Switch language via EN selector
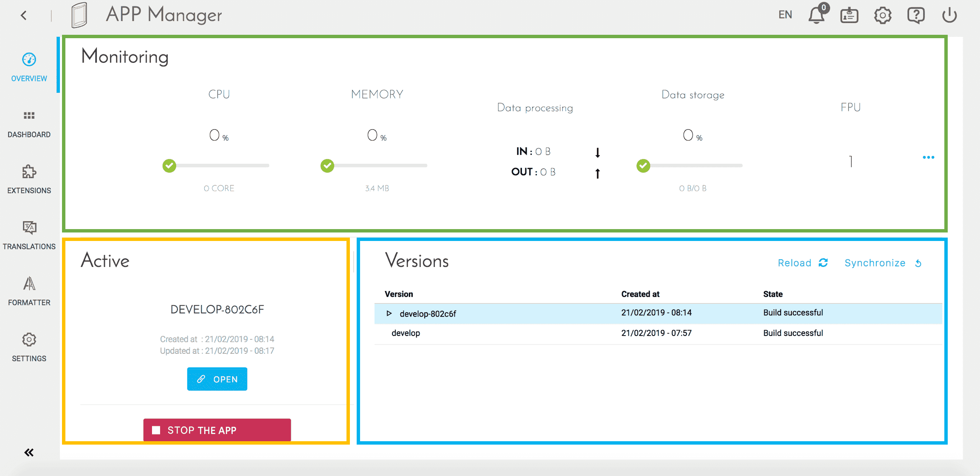The width and height of the screenshot is (980, 476). (x=785, y=15)
